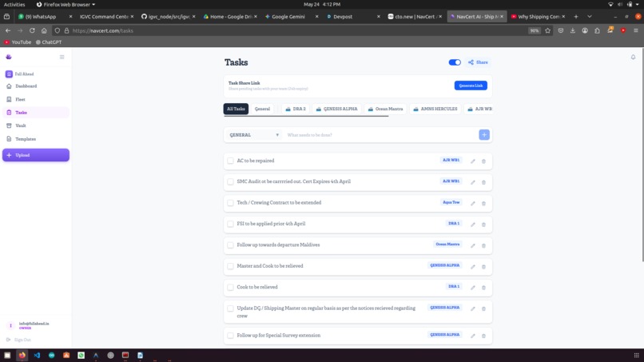This screenshot has height=362, width=644.
Task: Click the Generate Link button
Action: [x=471, y=86]
